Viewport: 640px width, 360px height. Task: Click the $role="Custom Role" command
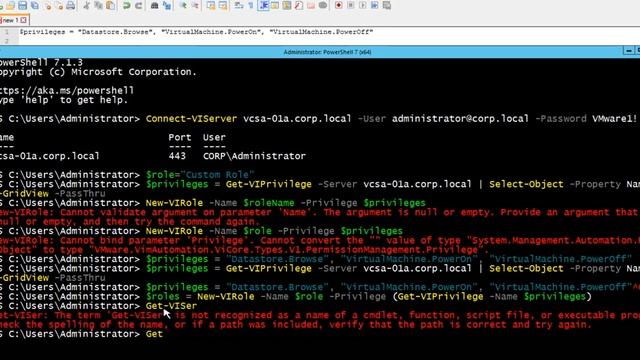click(200, 175)
